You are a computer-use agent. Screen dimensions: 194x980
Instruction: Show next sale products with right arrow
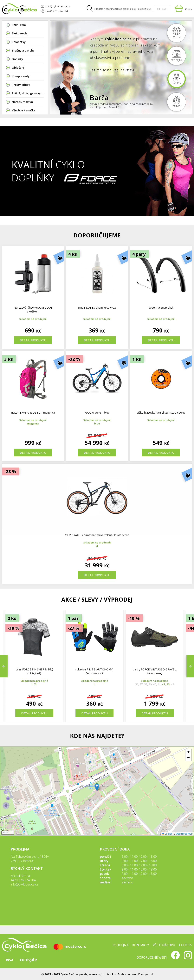tap(190, 666)
